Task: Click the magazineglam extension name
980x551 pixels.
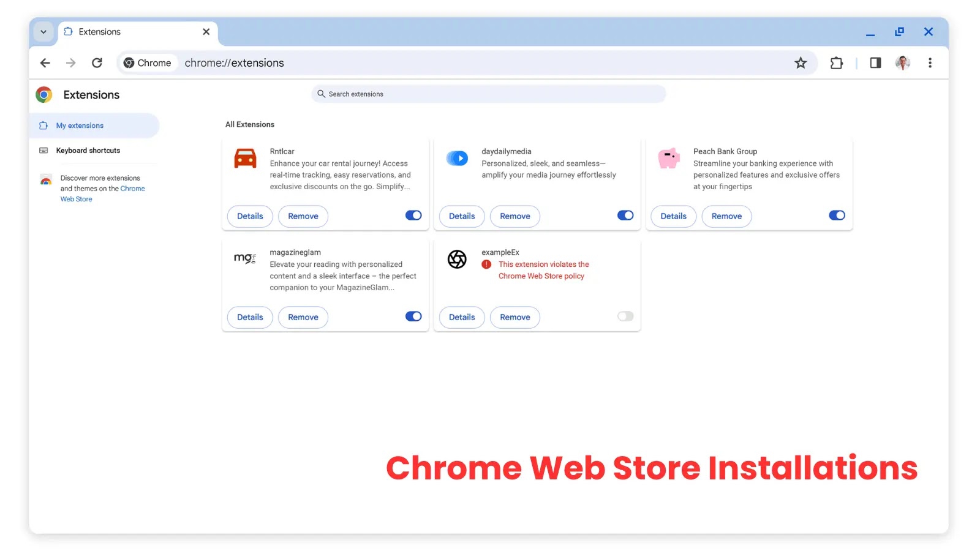Action: [x=295, y=252]
